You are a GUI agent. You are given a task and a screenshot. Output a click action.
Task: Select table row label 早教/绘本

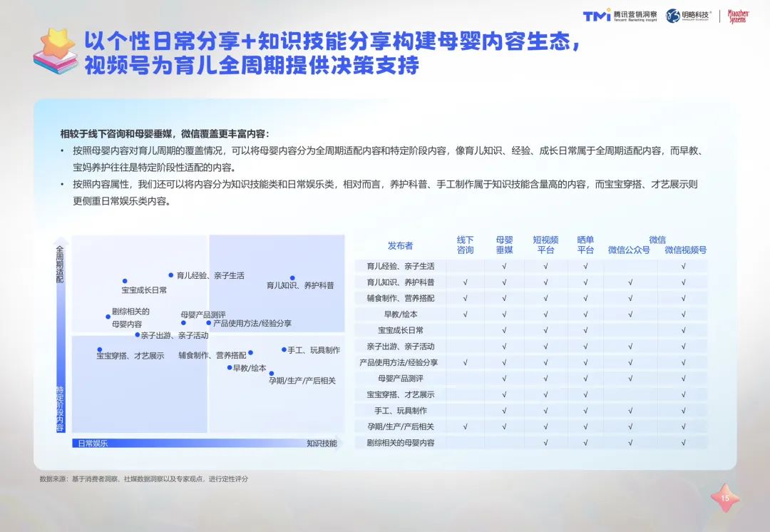click(400, 314)
